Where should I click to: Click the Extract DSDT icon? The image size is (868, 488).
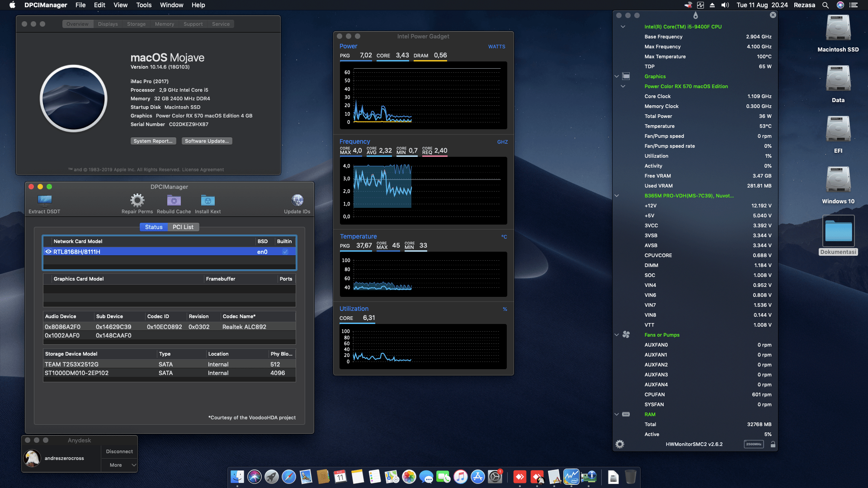(44, 201)
